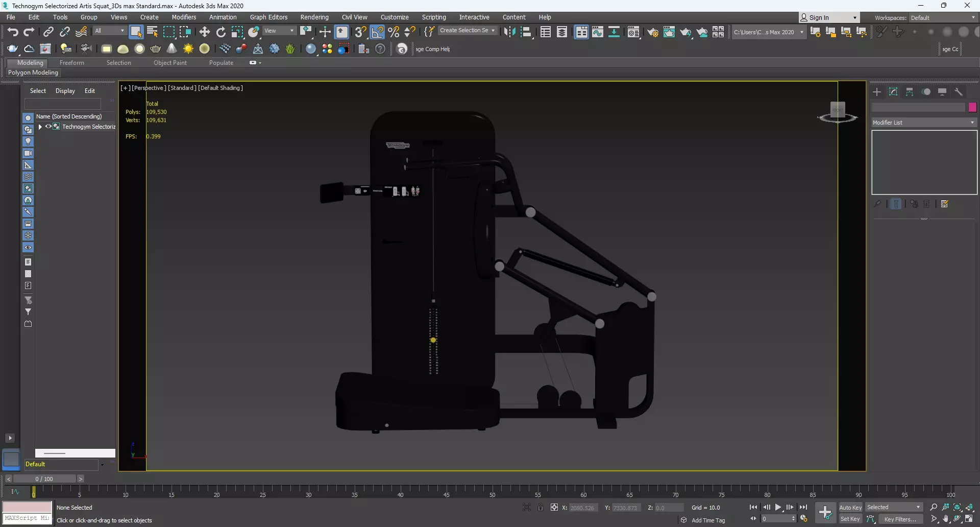Click the Redo arrow in main toolbar

(x=29, y=32)
